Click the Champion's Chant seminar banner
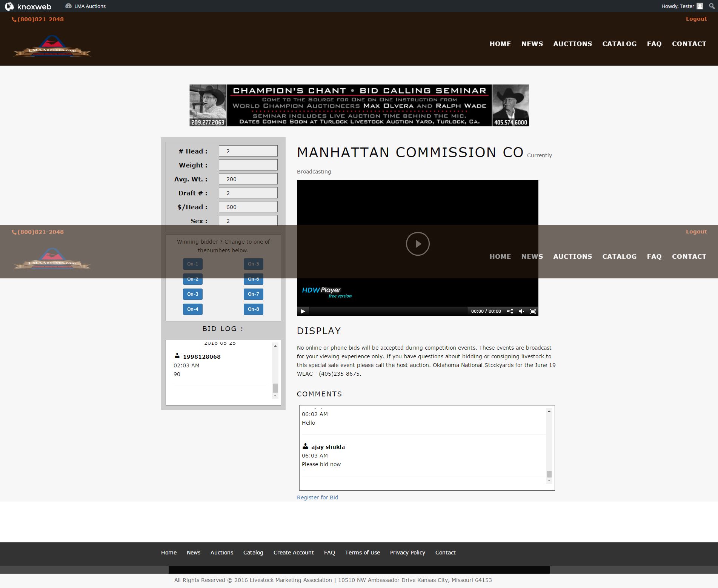 coord(359,105)
